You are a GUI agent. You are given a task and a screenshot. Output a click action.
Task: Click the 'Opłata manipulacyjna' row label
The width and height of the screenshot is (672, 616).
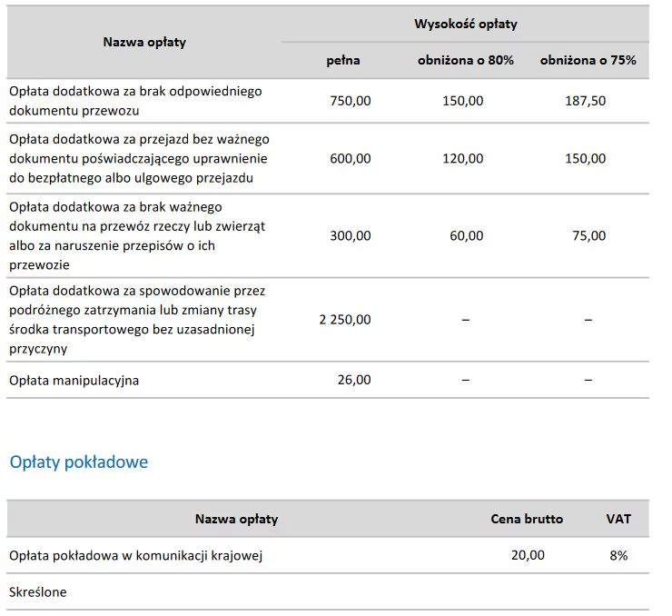click(74, 381)
